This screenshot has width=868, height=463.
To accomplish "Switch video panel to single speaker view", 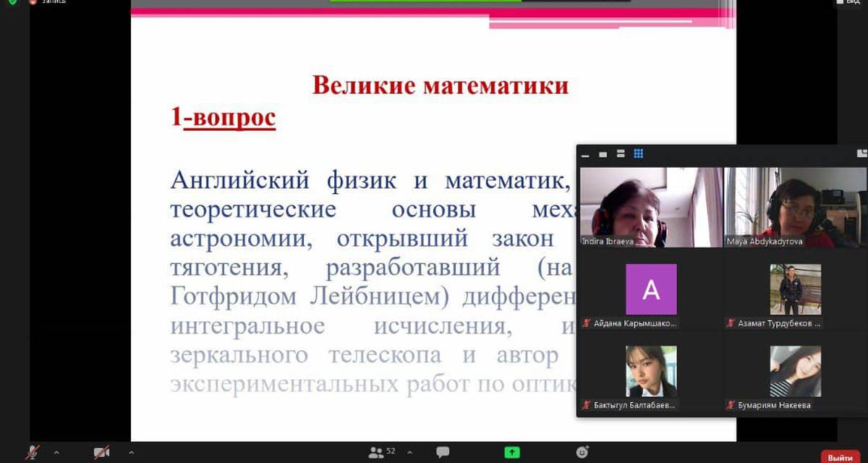I will [603, 154].
